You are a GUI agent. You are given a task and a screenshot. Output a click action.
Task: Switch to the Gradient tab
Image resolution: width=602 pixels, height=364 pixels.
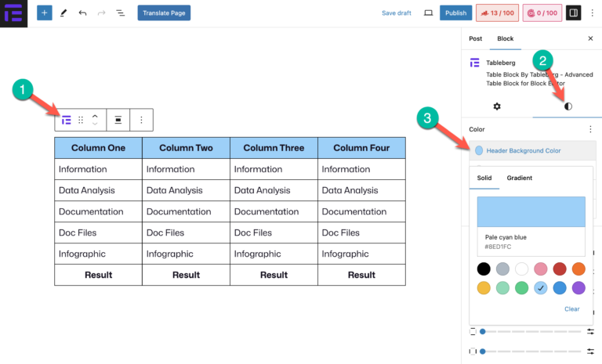click(519, 178)
